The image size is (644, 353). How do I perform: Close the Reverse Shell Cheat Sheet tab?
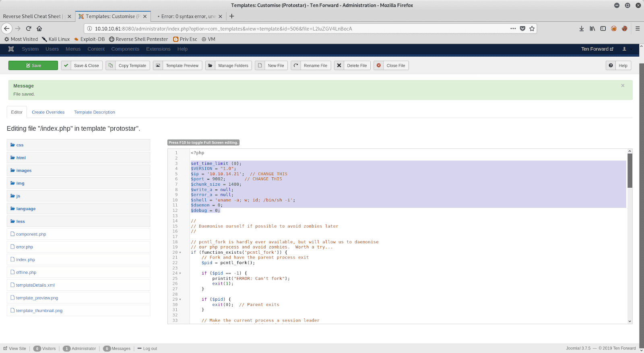click(x=69, y=16)
